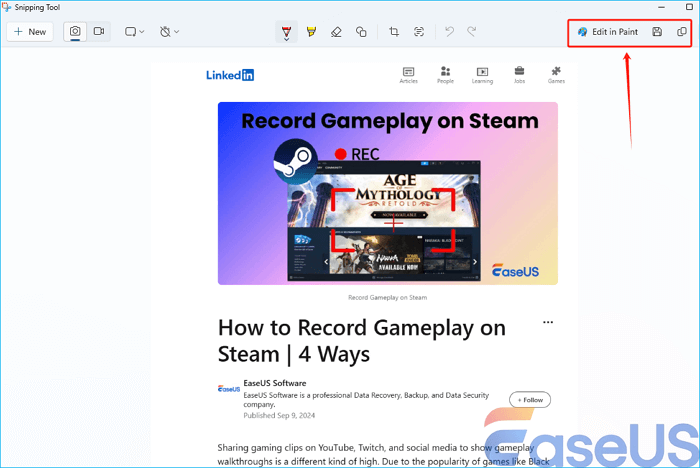Viewport: 700px width, 468px height.
Task: Click the New snip button
Action: point(30,32)
